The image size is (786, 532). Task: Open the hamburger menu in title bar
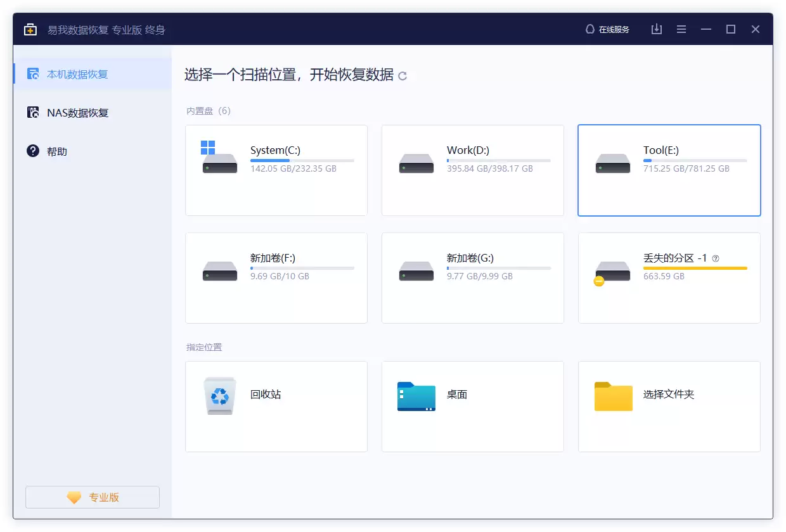pos(681,29)
